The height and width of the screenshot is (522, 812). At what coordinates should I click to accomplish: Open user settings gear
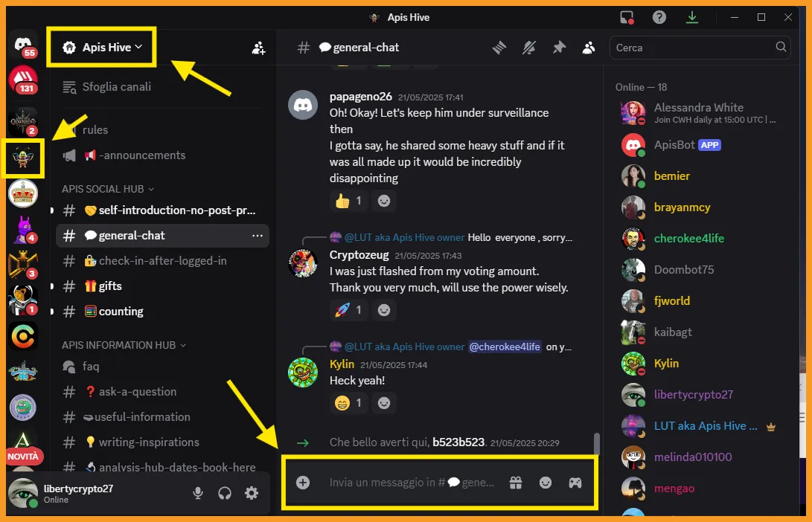click(x=252, y=493)
